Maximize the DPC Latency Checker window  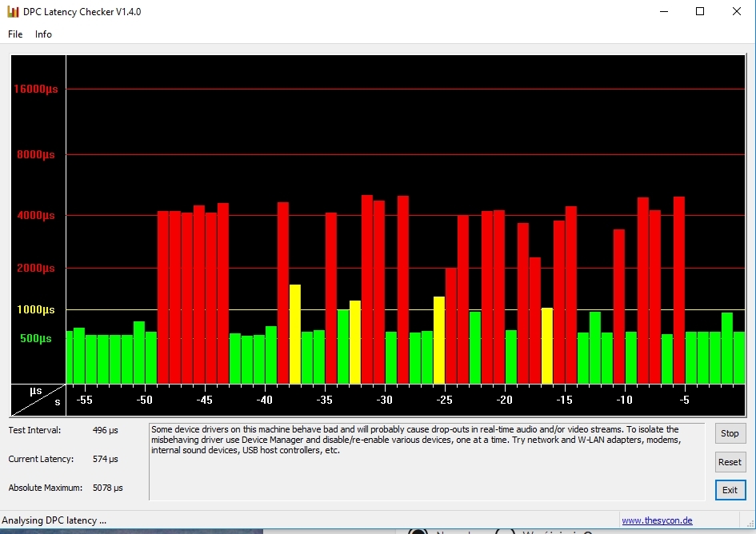[700, 11]
